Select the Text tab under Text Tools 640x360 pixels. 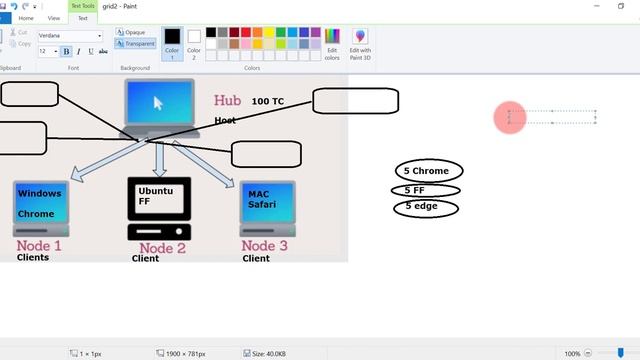[x=83, y=18]
